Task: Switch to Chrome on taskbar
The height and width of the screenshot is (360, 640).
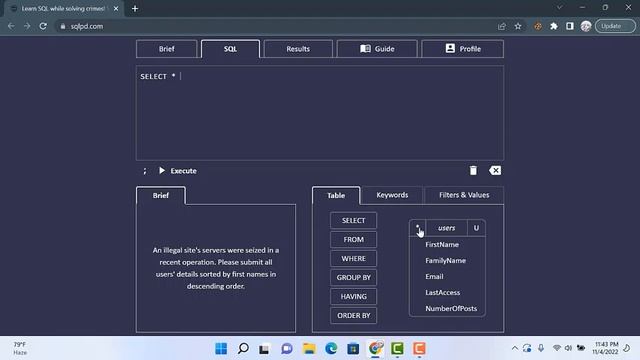Action: click(375, 348)
